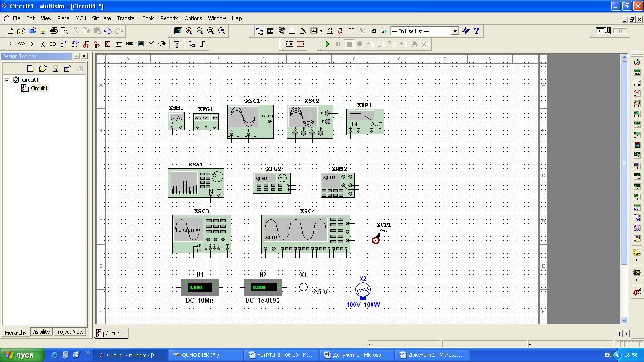
Task: Open the Place menu
Action: 63,18
